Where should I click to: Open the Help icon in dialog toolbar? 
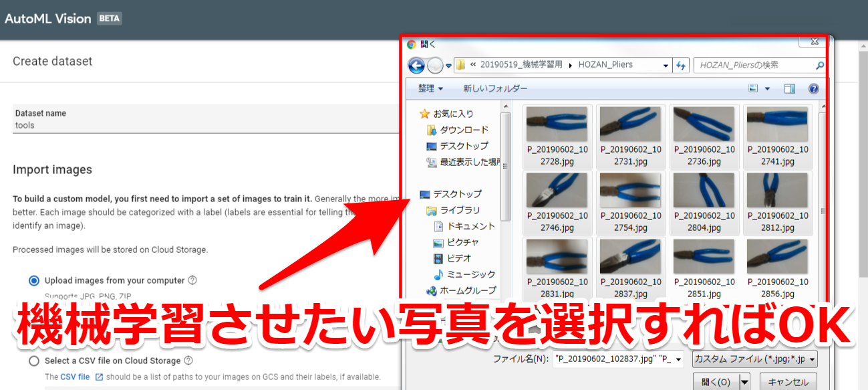tap(813, 88)
